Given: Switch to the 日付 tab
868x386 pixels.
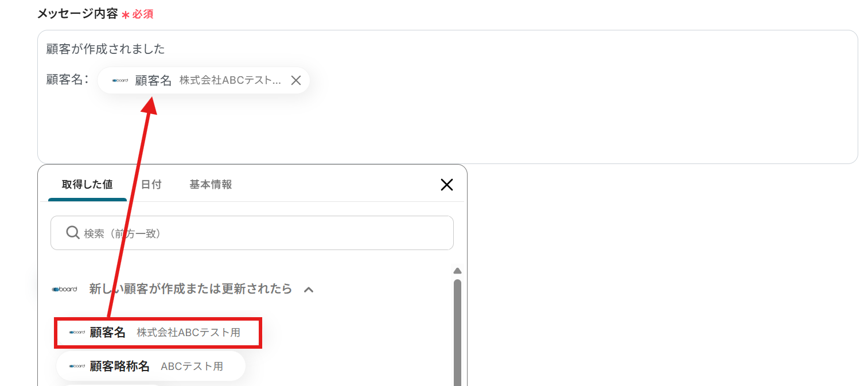Looking at the screenshot, I should pyautogui.click(x=151, y=185).
